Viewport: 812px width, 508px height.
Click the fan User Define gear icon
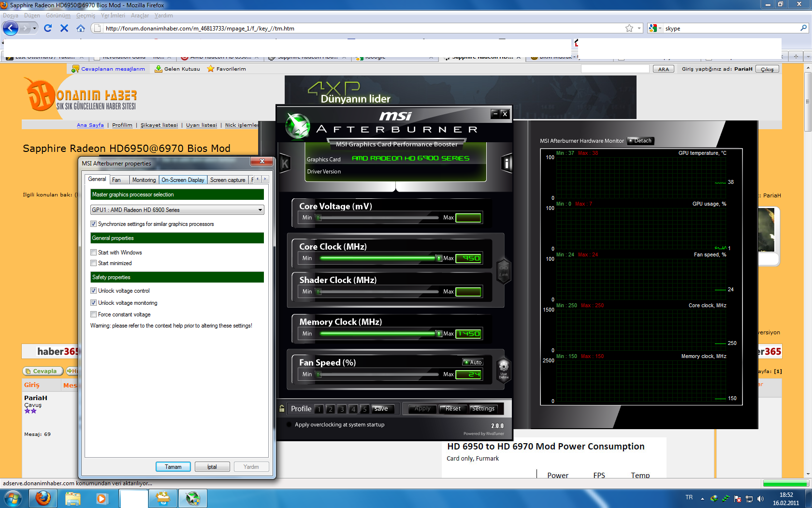504,370
